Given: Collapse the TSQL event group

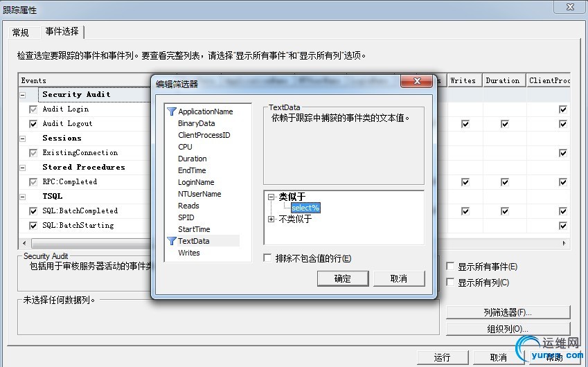Looking at the screenshot, I should (22, 197).
